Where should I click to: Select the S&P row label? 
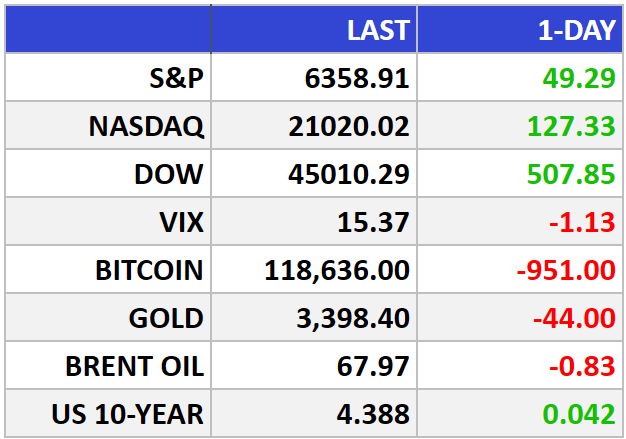click(x=176, y=78)
